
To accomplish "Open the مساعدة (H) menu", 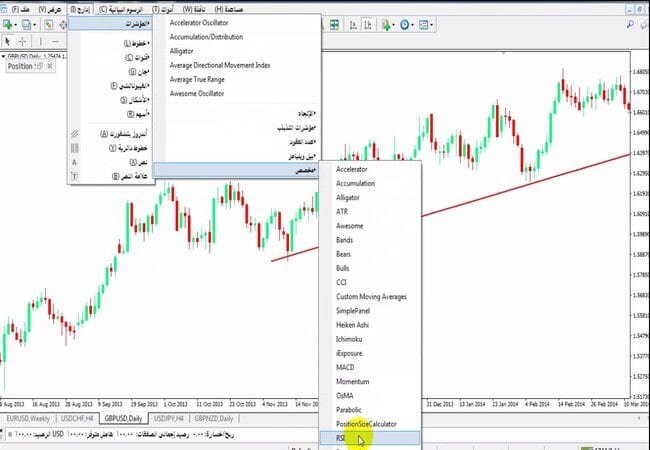I will pyautogui.click(x=229, y=9).
